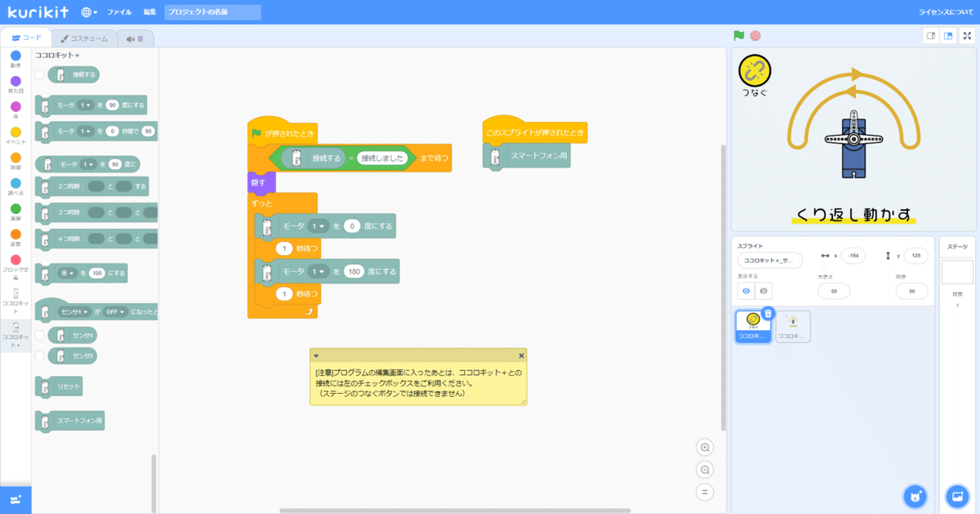Open motor dropdown in palette 秒間で block

coord(86,131)
